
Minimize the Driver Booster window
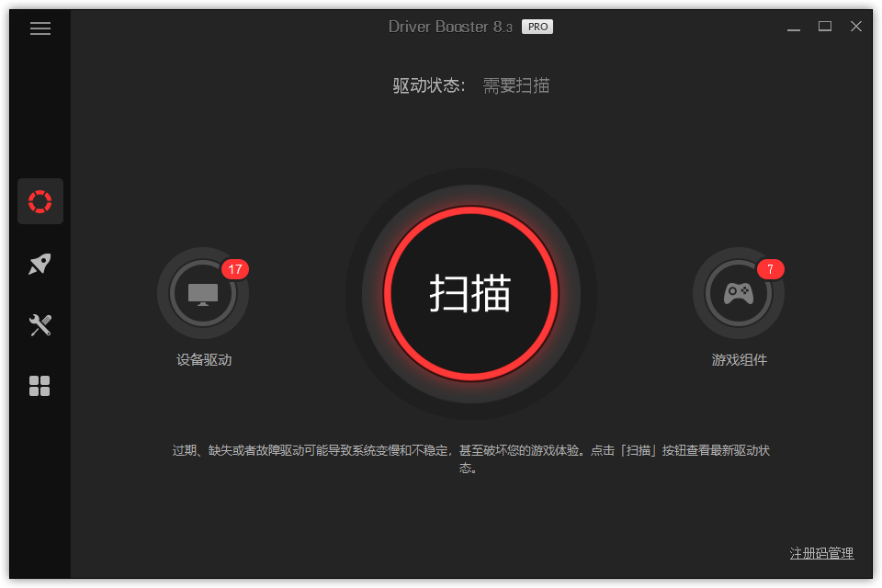tap(794, 28)
